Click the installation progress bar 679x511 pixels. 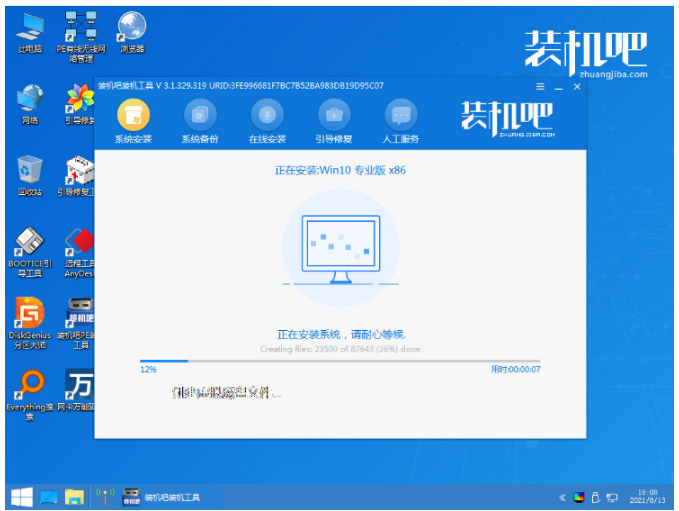click(339, 361)
